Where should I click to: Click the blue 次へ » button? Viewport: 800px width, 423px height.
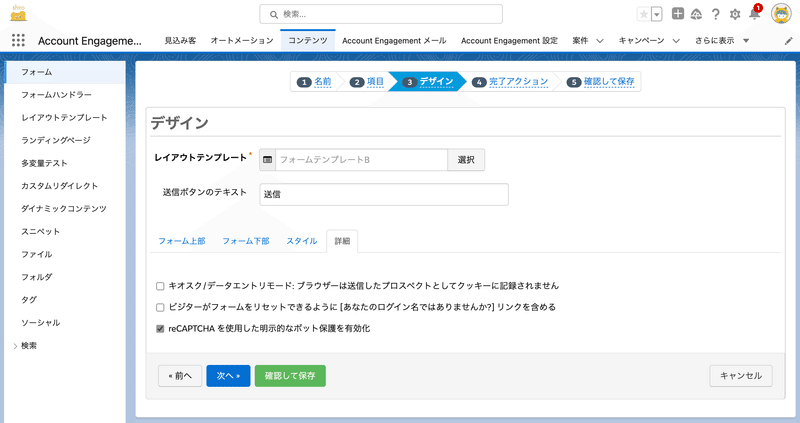(228, 376)
